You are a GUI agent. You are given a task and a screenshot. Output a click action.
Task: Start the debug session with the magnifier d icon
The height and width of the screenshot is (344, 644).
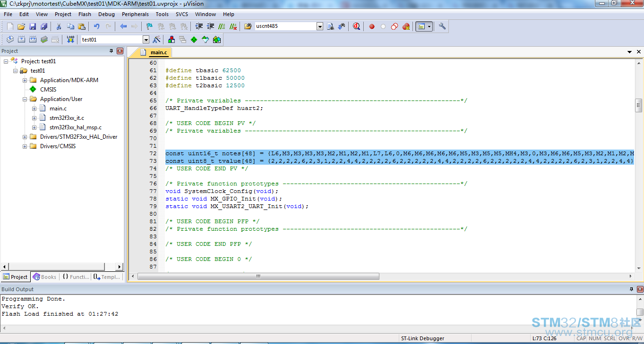tap(356, 26)
